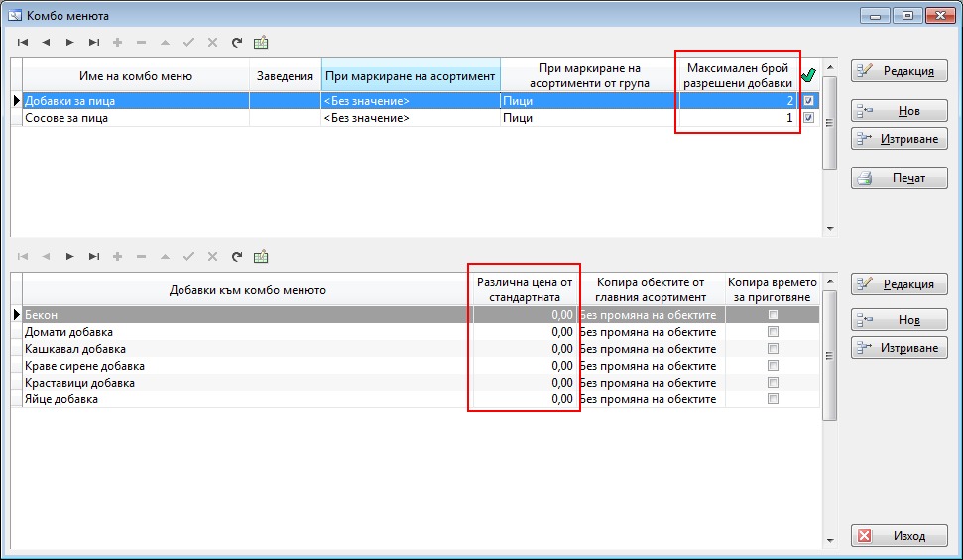The height and width of the screenshot is (560, 963).
Task: Enable copy preparation time for Бекон
Action: click(x=773, y=315)
